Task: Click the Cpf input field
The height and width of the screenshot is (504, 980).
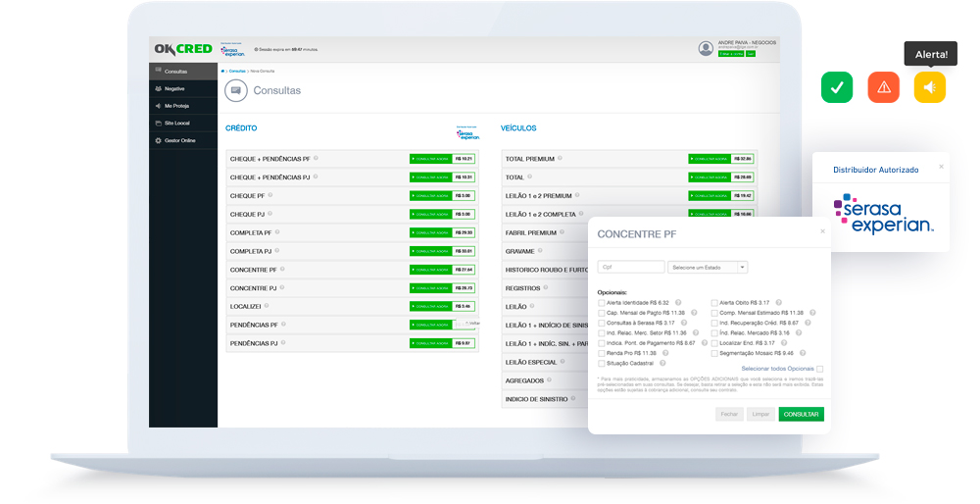Action: 631,267
